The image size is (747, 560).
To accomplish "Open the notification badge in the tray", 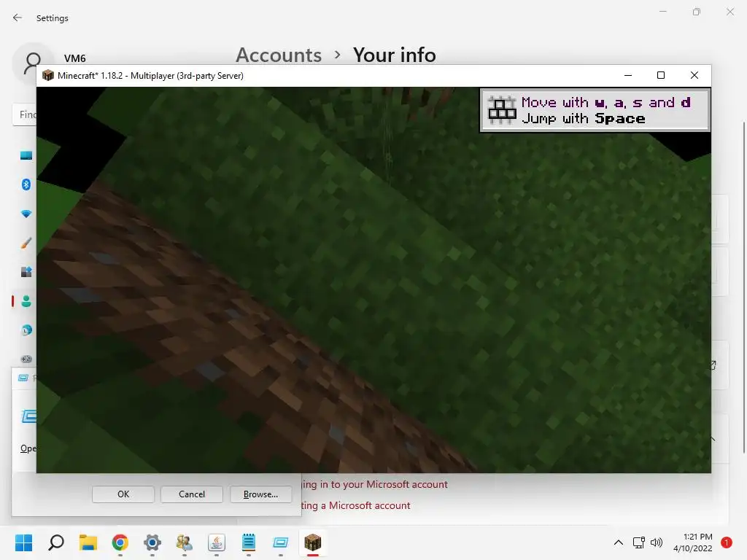I will coord(727,542).
